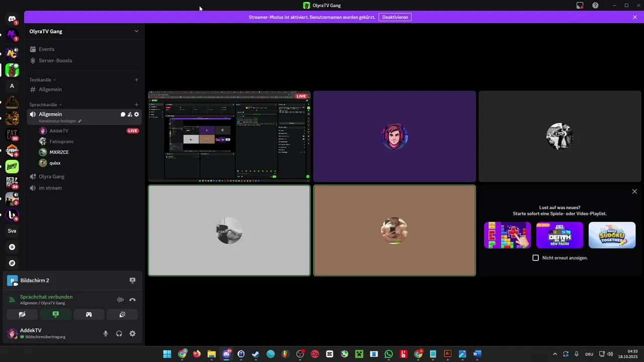Select the light gray video tile
Screen dimensions: 644x362
click(229, 231)
